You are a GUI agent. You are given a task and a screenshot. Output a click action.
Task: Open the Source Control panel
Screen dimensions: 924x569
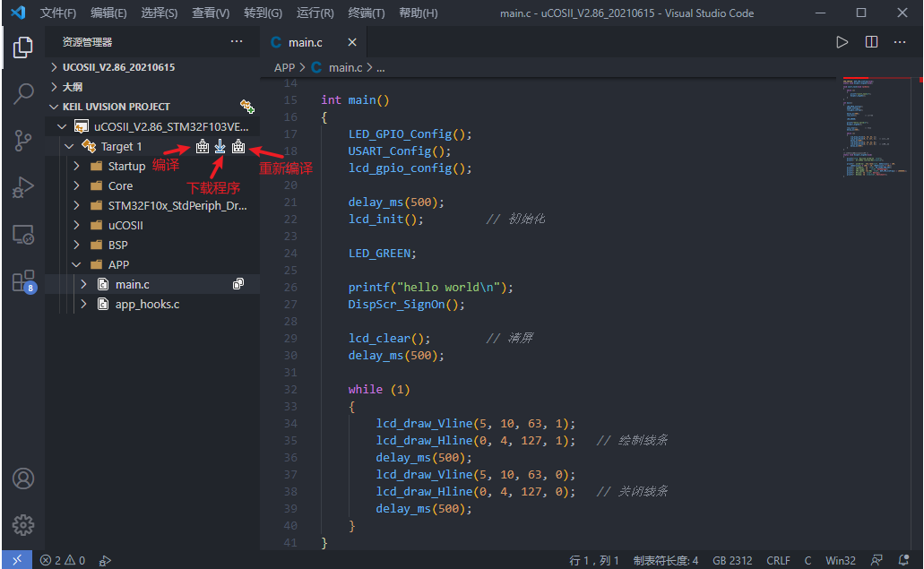click(x=23, y=140)
